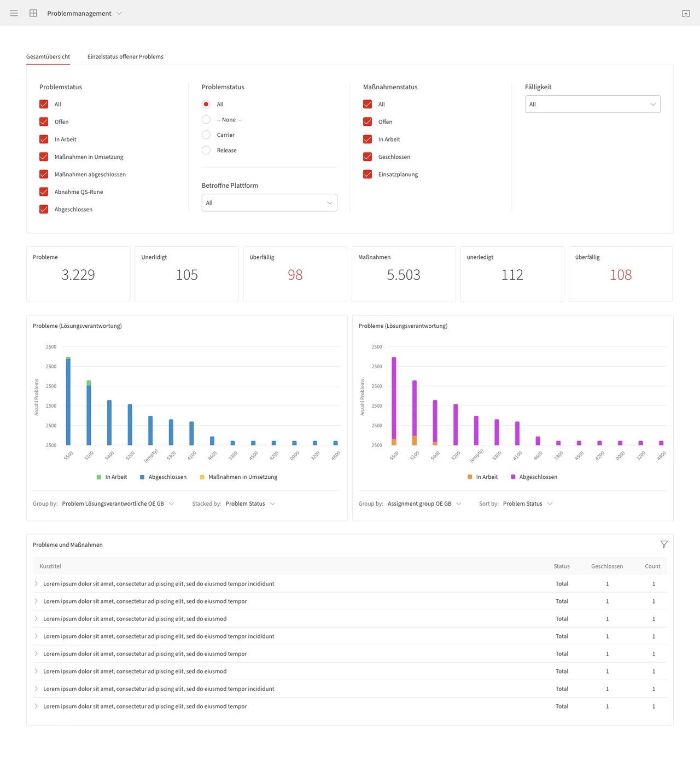Screen dimensions: 700x770
Task: Expand the first row in Probleme und Maßnahmen
Action: 36,584
